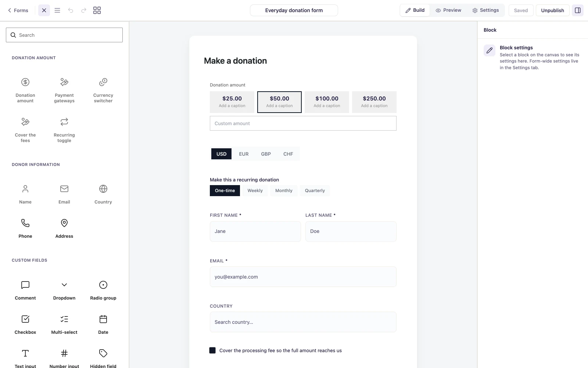Image resolution: width=588 pixels, height=368 pixels.
Task: Go back to Forms
Action: [18, 10]
